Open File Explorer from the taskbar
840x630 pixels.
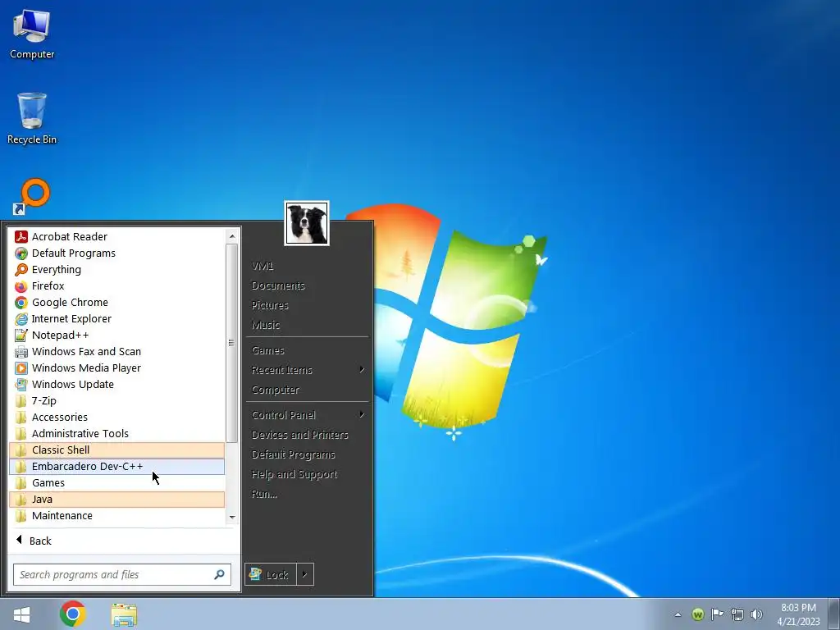[124, 614]
